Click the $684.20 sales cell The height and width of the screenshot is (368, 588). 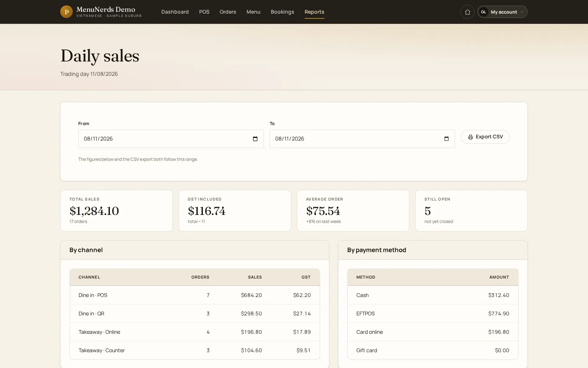[x=251, y=295]
